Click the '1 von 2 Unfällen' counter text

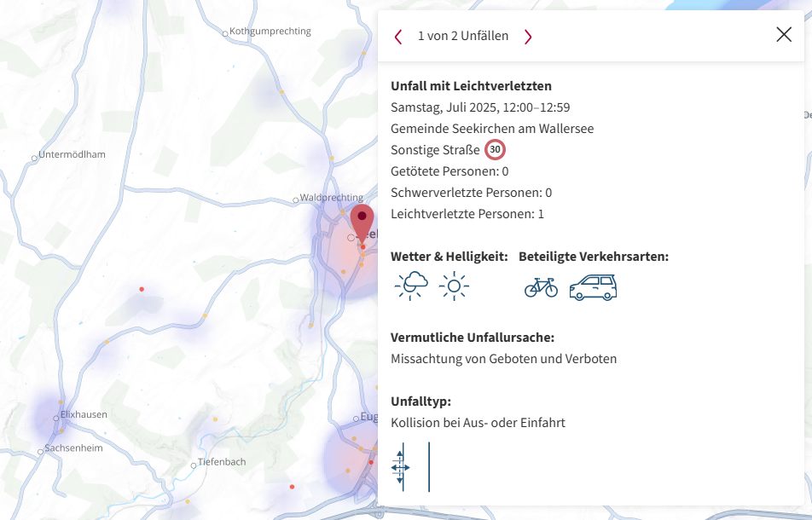click(463, 36)
